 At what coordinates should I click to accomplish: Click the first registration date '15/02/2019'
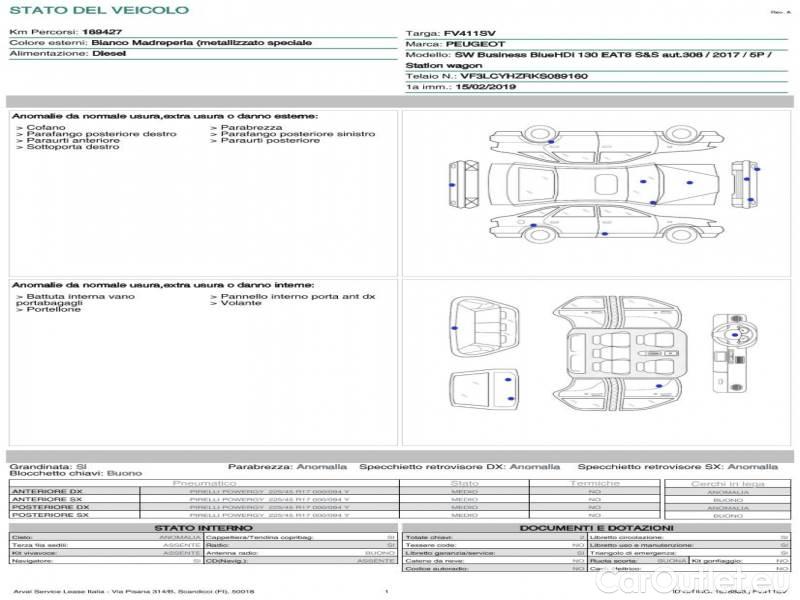tap(486, 87)
